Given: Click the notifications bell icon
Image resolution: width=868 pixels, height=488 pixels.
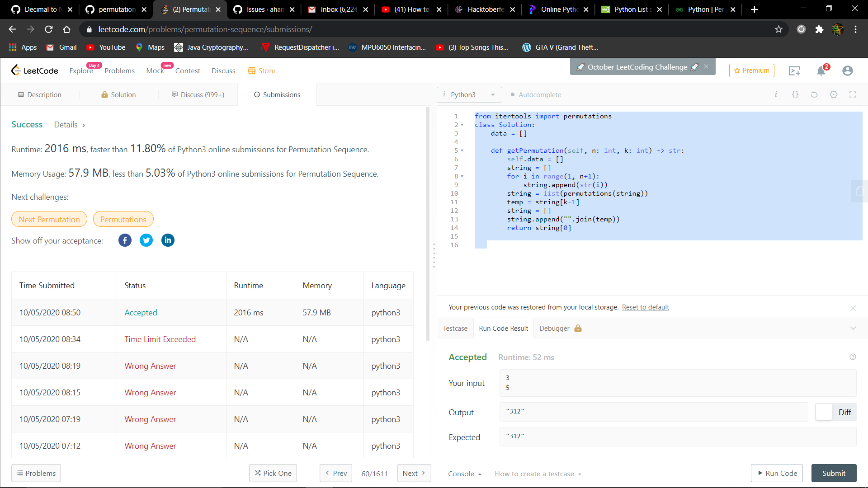Looking at the screenshot, I should [x=821, y=71].
